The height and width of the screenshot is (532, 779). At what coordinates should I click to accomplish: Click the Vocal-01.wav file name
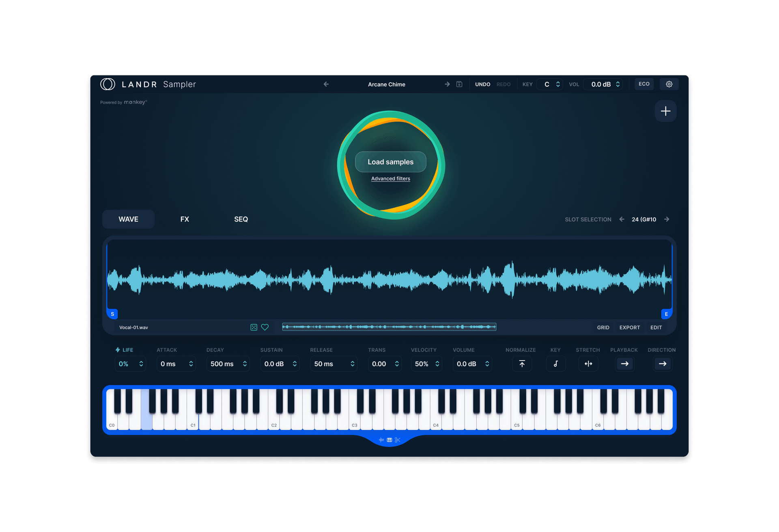(133, 328)
